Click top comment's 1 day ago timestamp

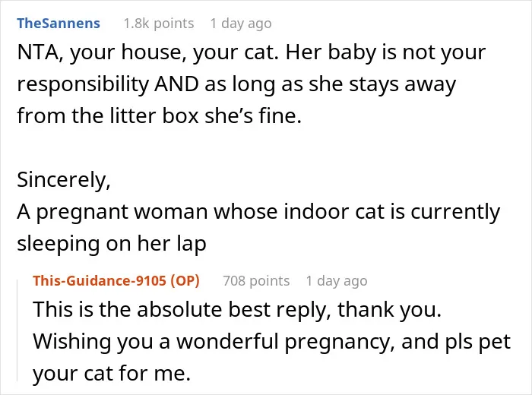click(241, 24)
